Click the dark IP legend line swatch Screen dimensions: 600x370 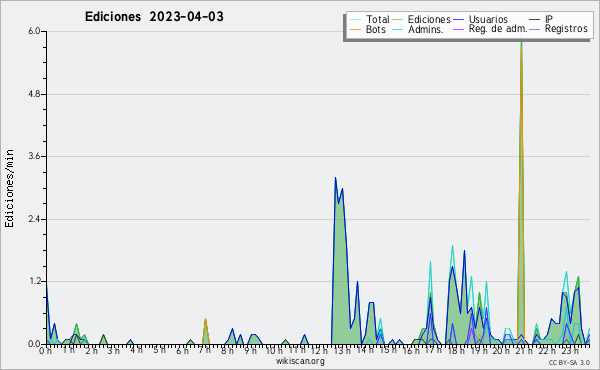coord(535,20)
